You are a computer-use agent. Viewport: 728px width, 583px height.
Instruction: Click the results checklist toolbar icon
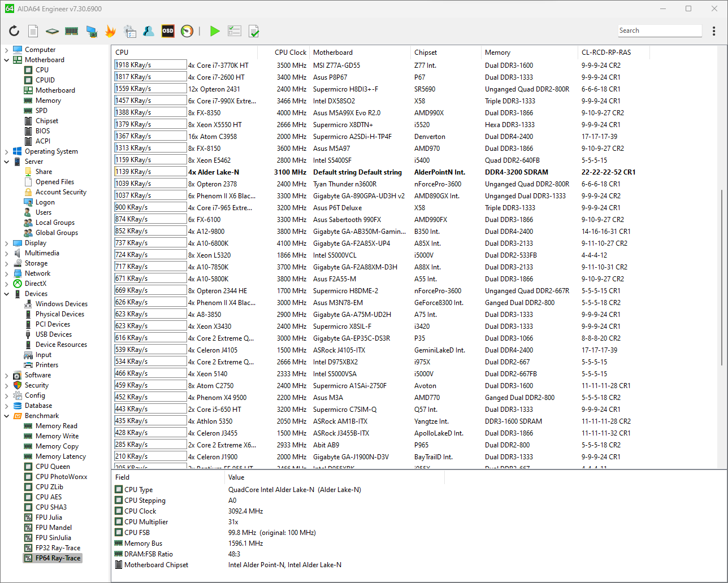(x=234, y=31)
